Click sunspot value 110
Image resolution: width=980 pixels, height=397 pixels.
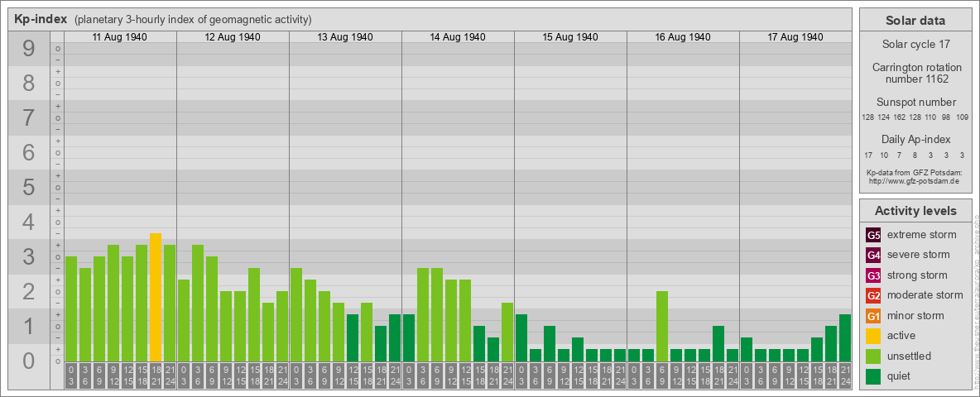[931, 117]
